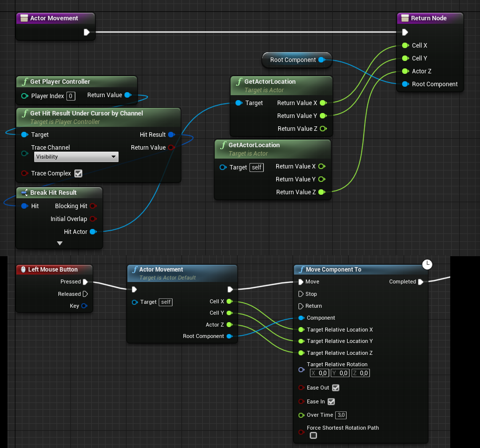Disable the Ease Out checkbox
Image resolution: width=480 pixels, height=448 pixels.
point(336,388)
